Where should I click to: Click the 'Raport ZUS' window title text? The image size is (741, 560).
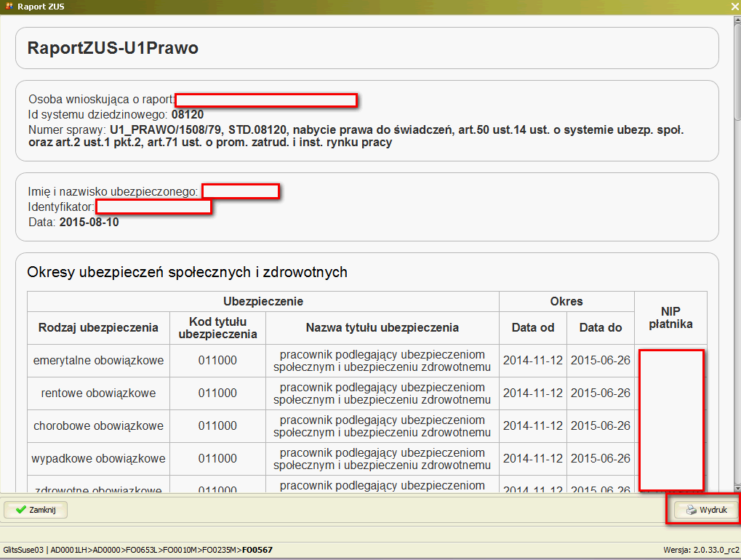click(x=41, y=7)
